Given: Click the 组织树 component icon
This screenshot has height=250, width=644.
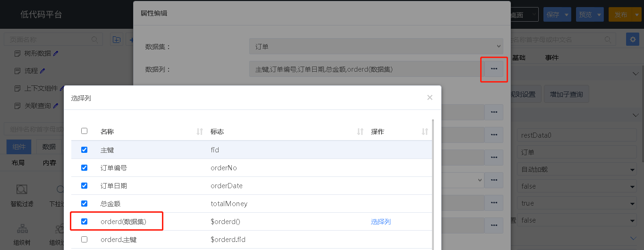Looking at the screenshot, I should click(x=22, y=229).
